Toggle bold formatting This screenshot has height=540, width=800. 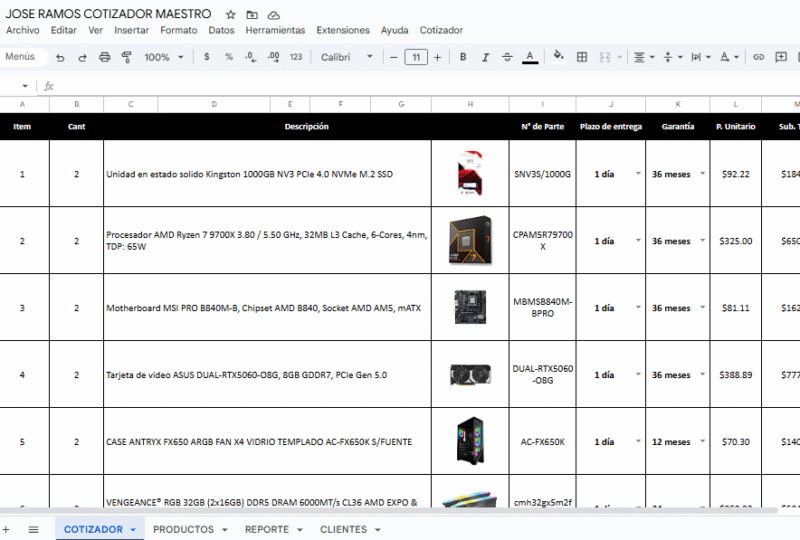click(463, 57)
